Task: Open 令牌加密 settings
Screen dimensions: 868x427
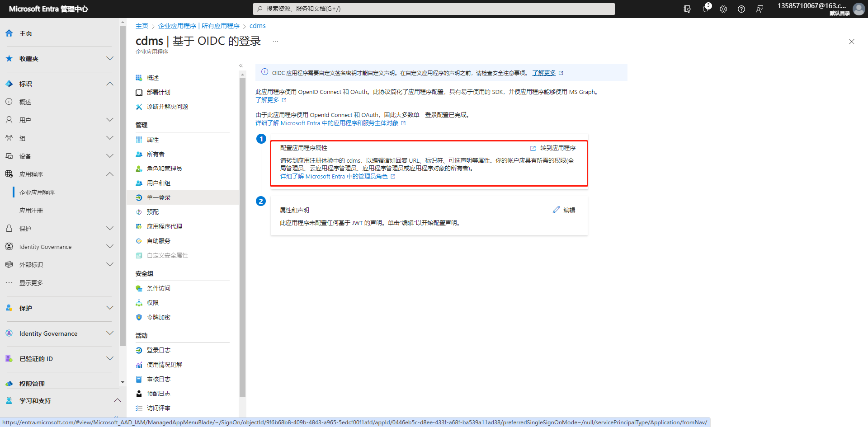Action: 159,317
